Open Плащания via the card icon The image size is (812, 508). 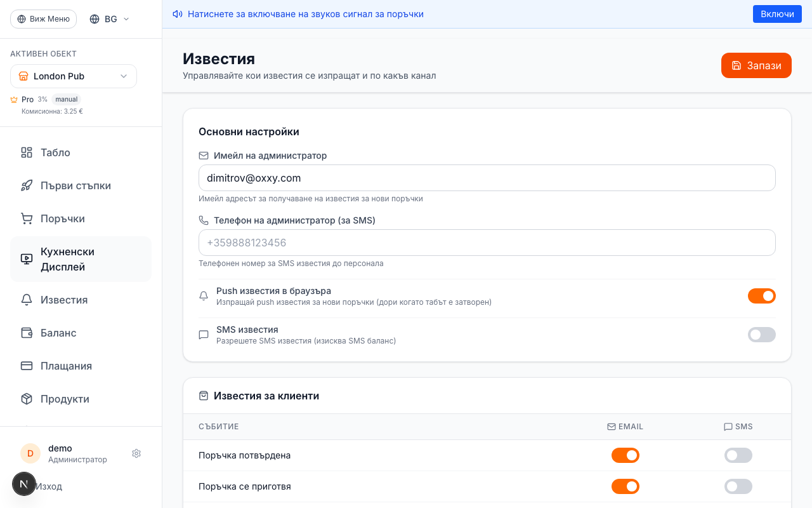tap(26, 366)
